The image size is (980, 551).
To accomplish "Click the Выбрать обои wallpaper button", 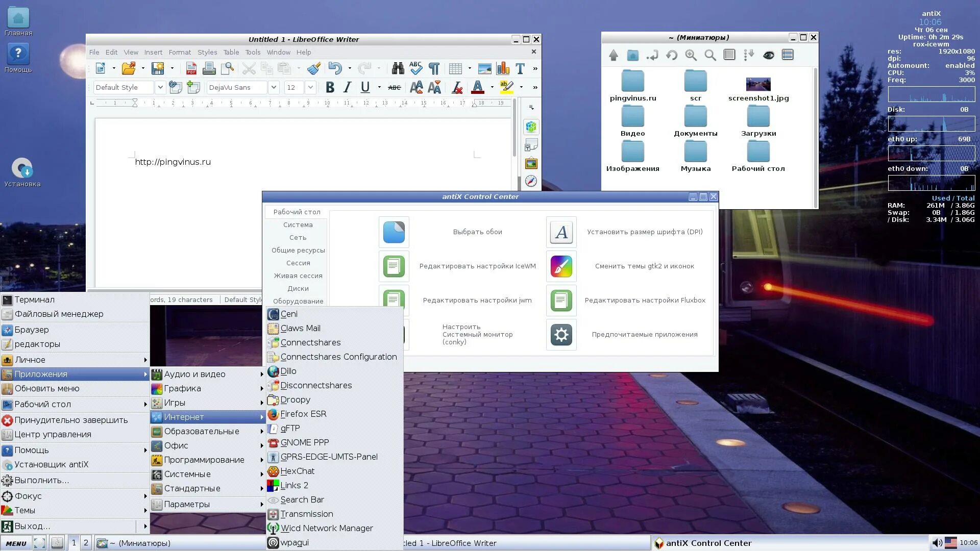I will click(394, 232).
